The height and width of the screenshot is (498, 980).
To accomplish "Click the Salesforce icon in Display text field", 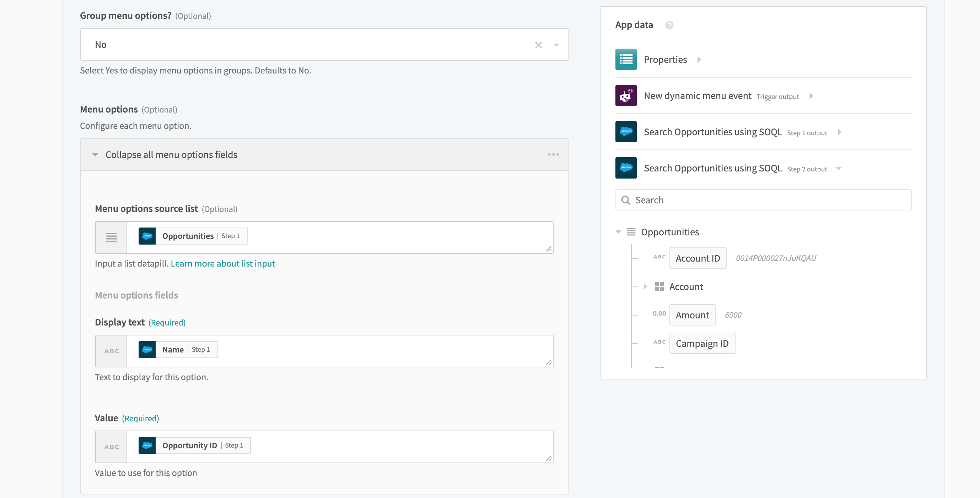I will 147,349.
